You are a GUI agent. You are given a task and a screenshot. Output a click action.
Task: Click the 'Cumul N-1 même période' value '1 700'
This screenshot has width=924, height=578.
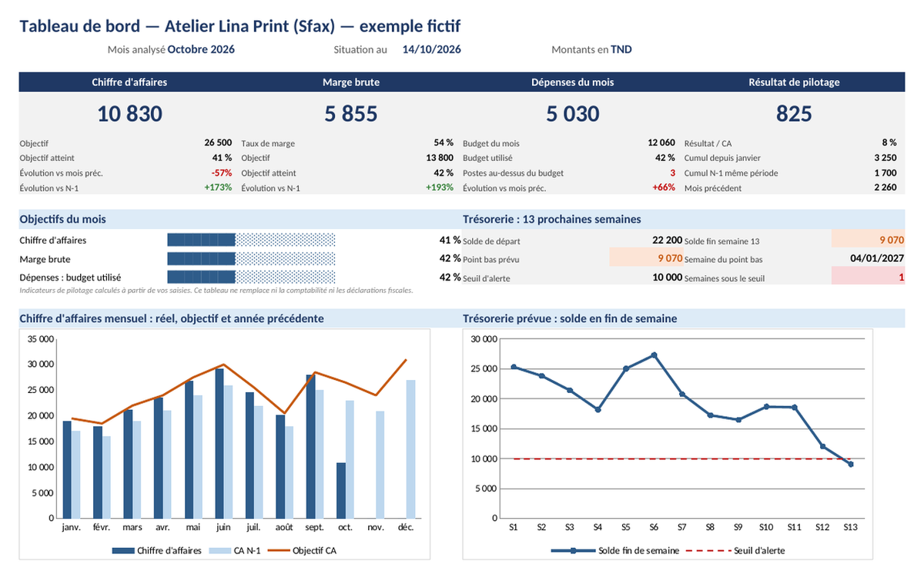885,173
